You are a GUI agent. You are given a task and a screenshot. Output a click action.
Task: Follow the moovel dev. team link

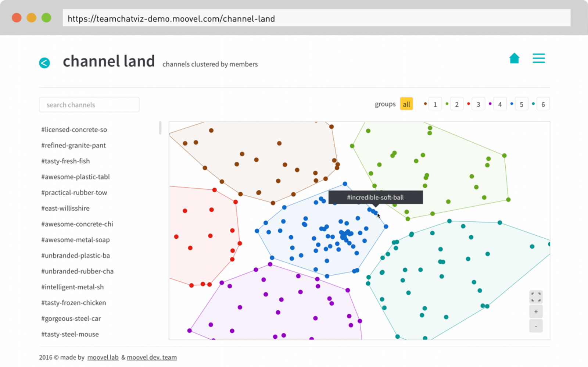[151, 357]
